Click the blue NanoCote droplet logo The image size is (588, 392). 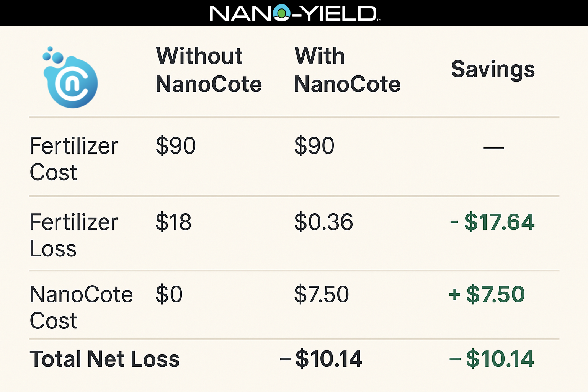click(70, 77)
